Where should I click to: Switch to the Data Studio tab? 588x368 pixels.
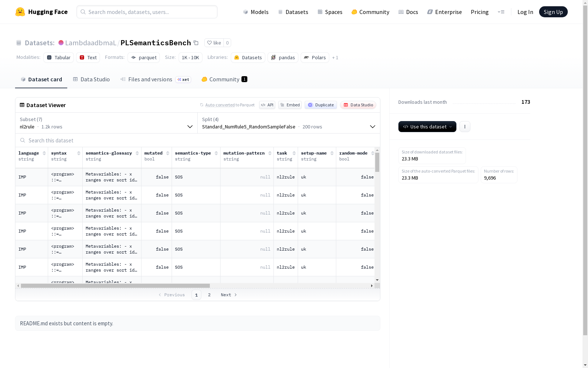coord(91,79)
